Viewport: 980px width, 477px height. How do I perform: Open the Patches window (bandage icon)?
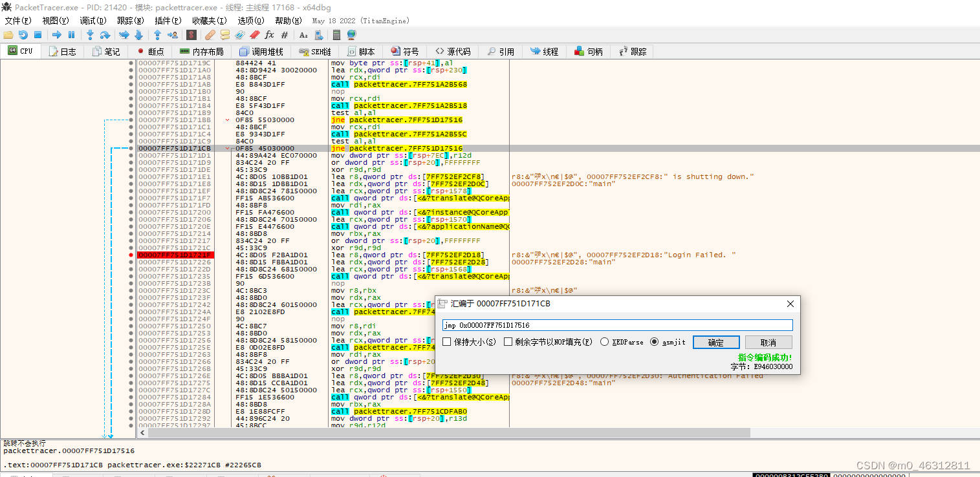211,35
